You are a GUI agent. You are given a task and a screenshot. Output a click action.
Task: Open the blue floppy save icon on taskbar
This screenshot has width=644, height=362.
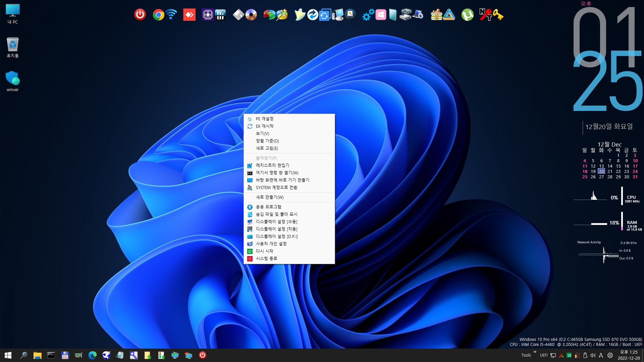click(x=65, y=355)
